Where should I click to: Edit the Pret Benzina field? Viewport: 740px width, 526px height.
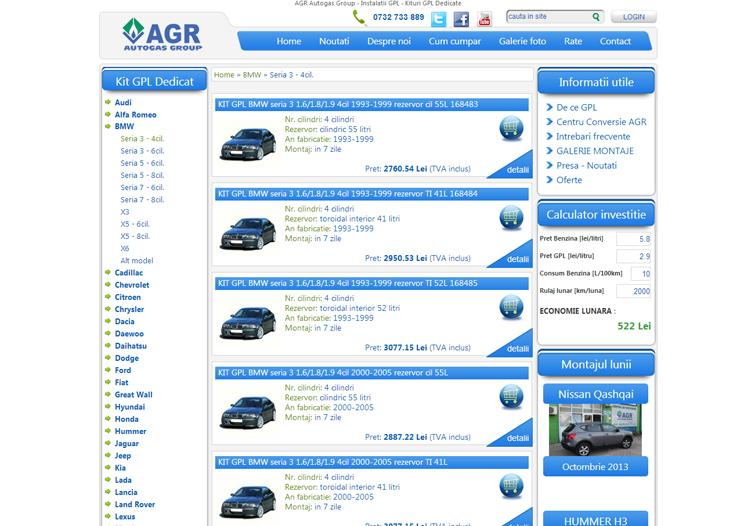click(x=634, y=239)
